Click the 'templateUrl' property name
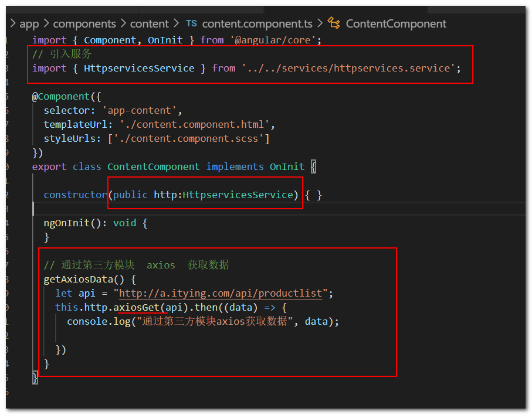This screenshot has height=415, width=532. click(x=75, y=124)
